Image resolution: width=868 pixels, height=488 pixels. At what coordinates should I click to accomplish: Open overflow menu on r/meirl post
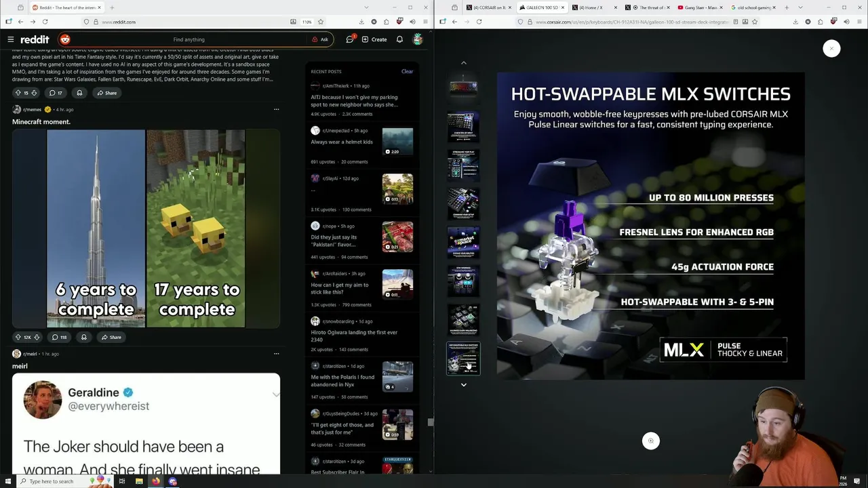[x=276, y=354]
